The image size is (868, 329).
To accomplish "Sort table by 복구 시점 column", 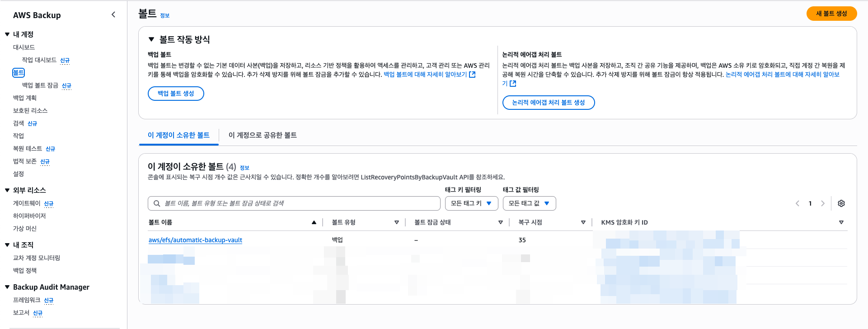I will tap(583, 222).
